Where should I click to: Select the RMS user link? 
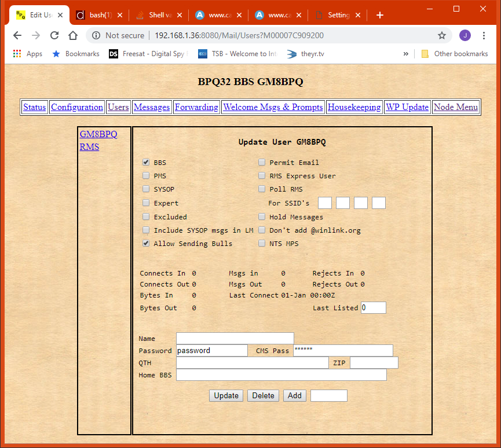(89, 147)
